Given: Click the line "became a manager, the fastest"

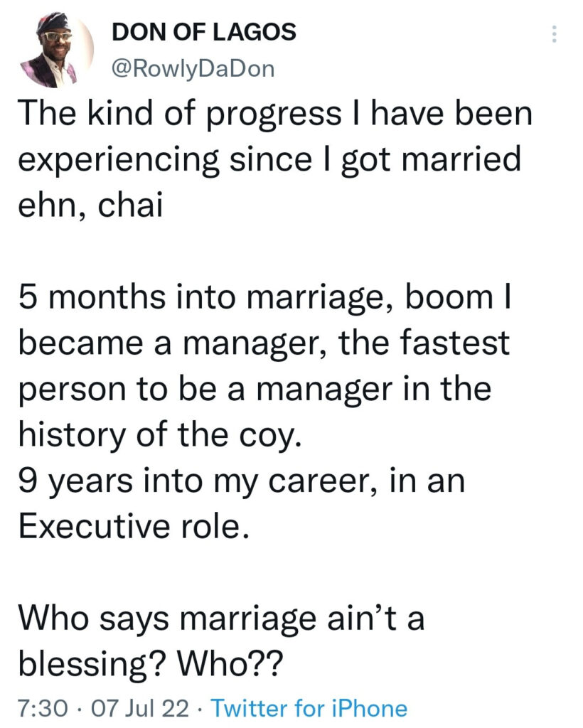Looking at the screenshot, I should tap(264, 343).
